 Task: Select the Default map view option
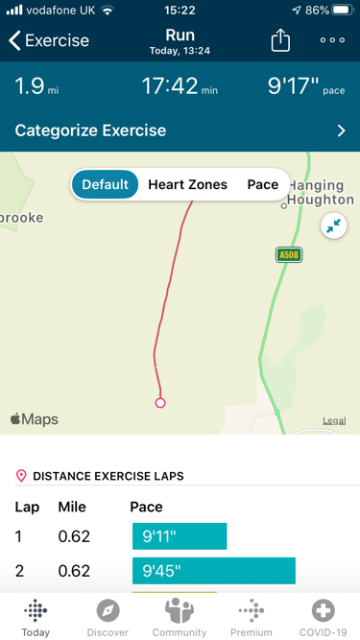[x=105, y=184]
